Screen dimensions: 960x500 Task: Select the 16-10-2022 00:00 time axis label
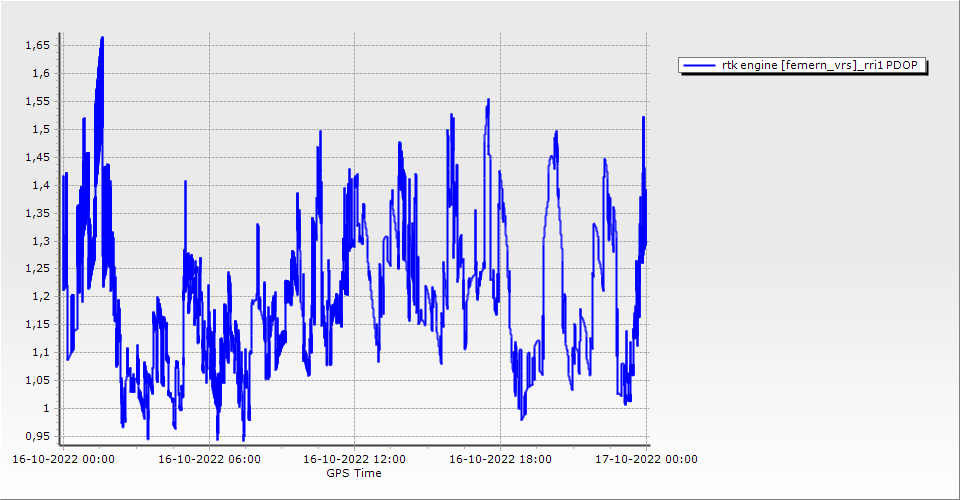click(63, 459)
